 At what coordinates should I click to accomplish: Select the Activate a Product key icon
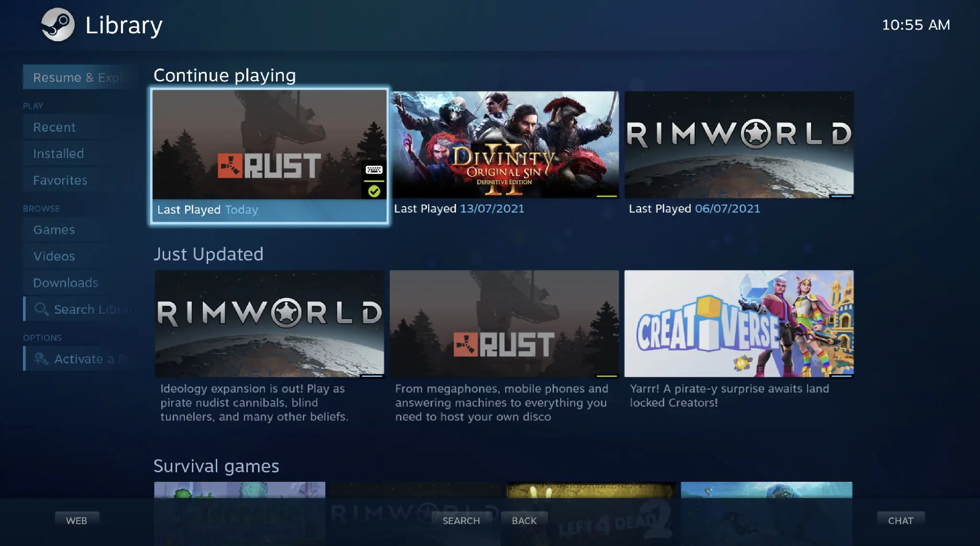(x=41, y=358)
